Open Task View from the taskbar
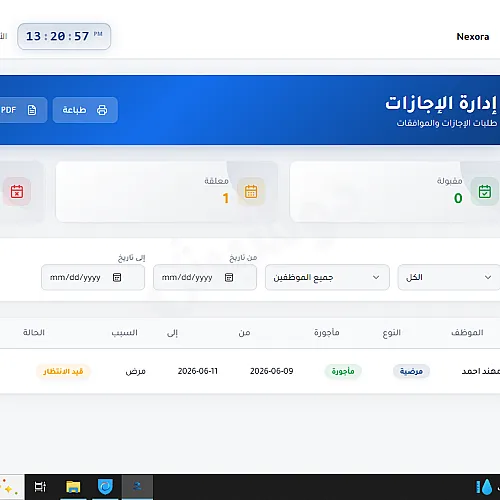This screenshot has width=500, height=500. (40, 487)
